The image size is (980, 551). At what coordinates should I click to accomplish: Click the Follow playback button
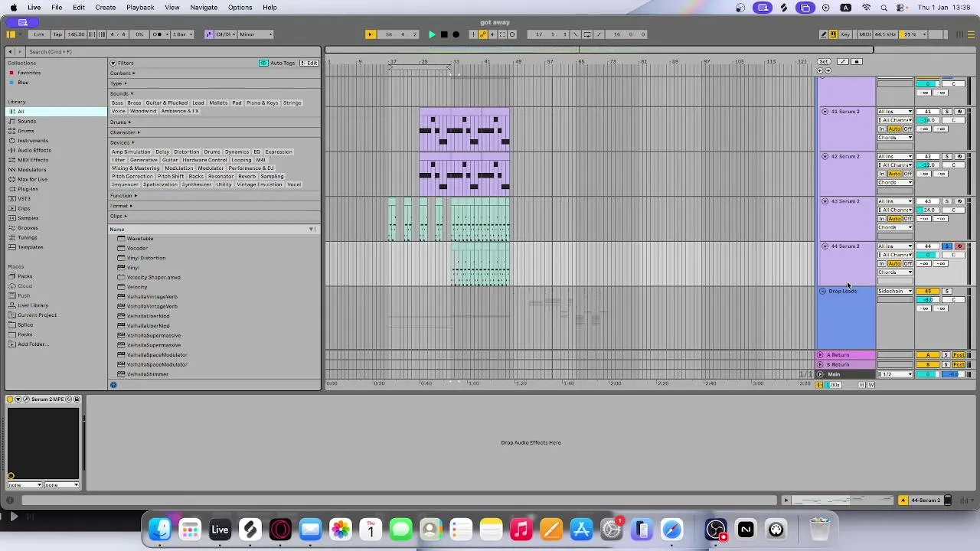click(370, 34)
